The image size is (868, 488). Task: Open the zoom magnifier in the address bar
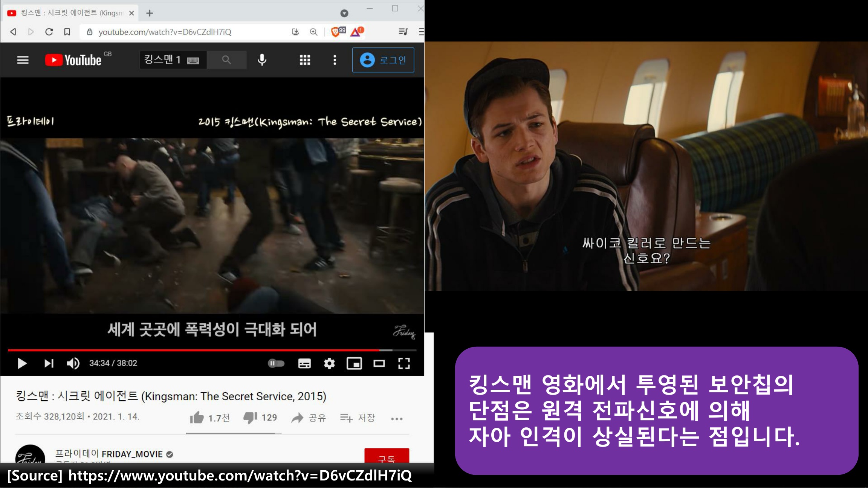point(313,32)
